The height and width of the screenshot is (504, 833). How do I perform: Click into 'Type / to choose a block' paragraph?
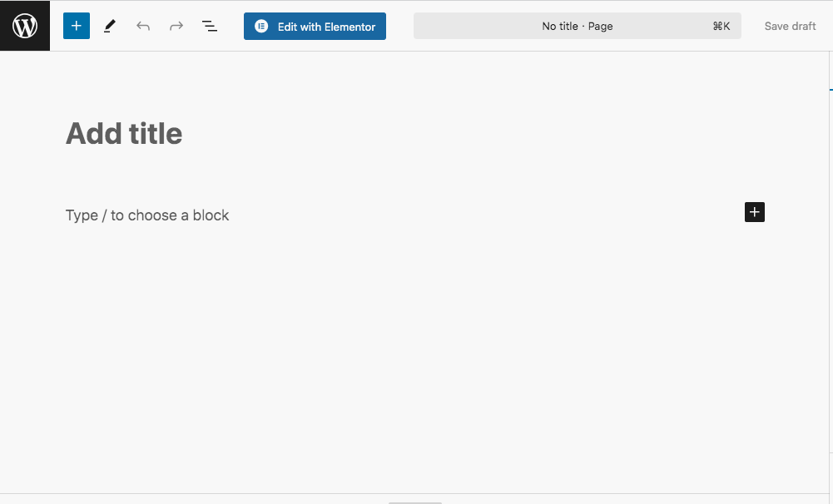pyautogui.click(x=147, y=215)
